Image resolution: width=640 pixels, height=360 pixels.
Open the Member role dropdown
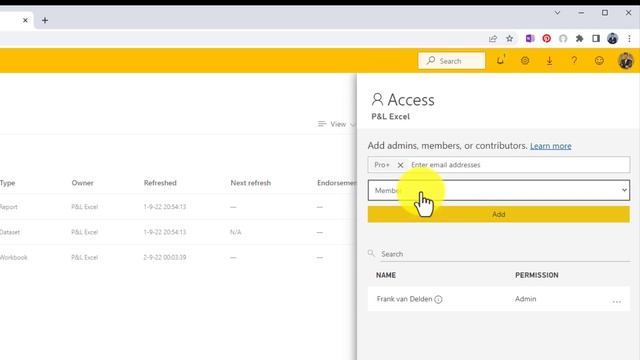[x=499, y=190]
